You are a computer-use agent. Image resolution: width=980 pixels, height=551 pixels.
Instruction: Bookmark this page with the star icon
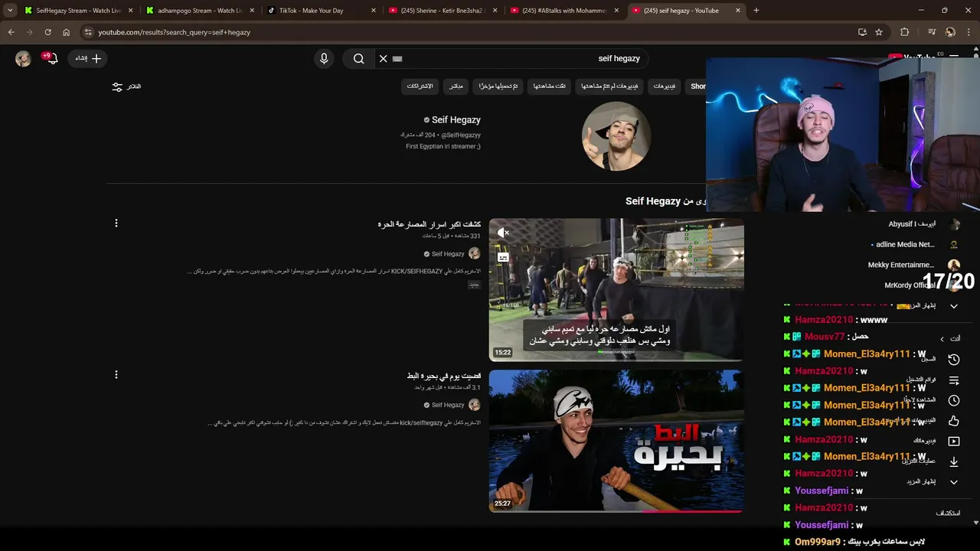pyautogui.click(x=879, y=32)
